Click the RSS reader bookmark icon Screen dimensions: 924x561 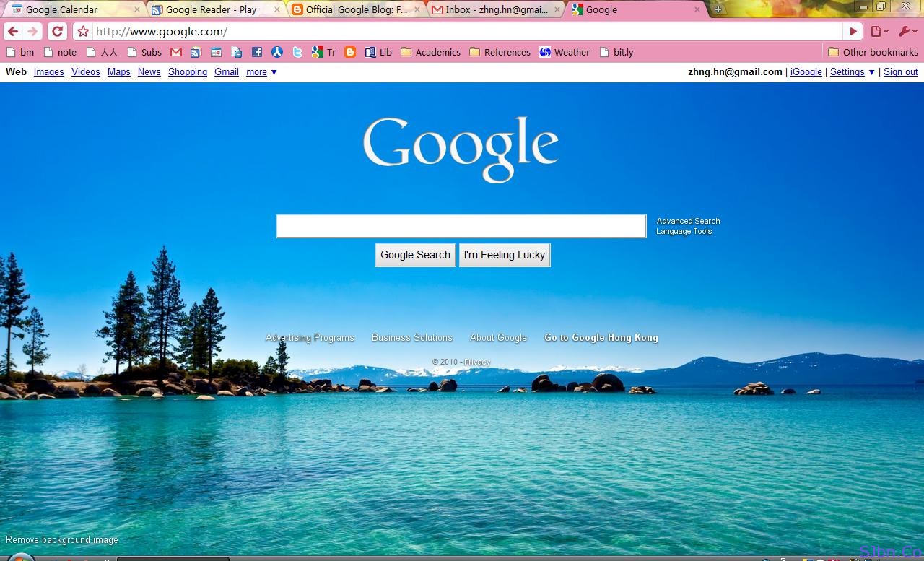pyautogui.click(x=196, y=52)
